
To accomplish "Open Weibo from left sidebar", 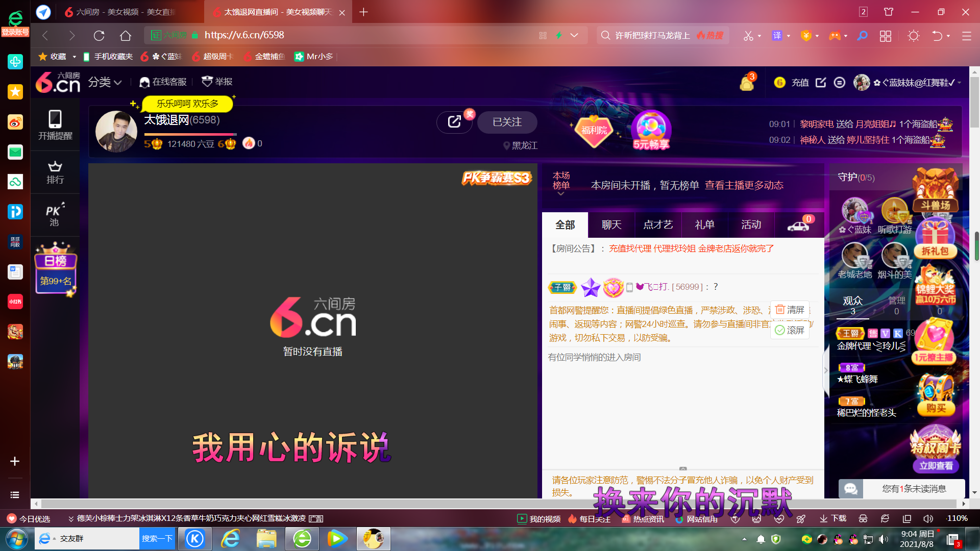I will click(15, 122).
